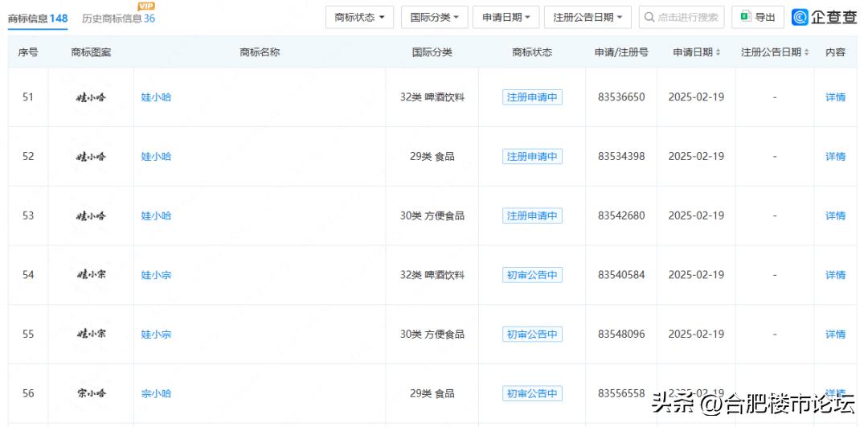
Task: Open the 注册公告日期 filter dropdown
Action: click(588, 17)
